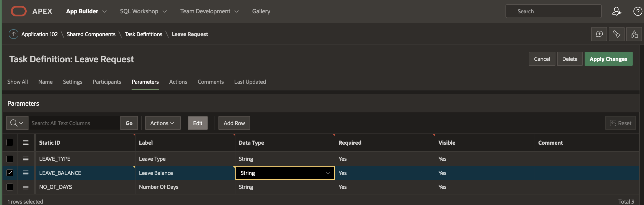Screen dimensions: 644x205
Task: Open the help question mark icon
Action: coord(637,11)
